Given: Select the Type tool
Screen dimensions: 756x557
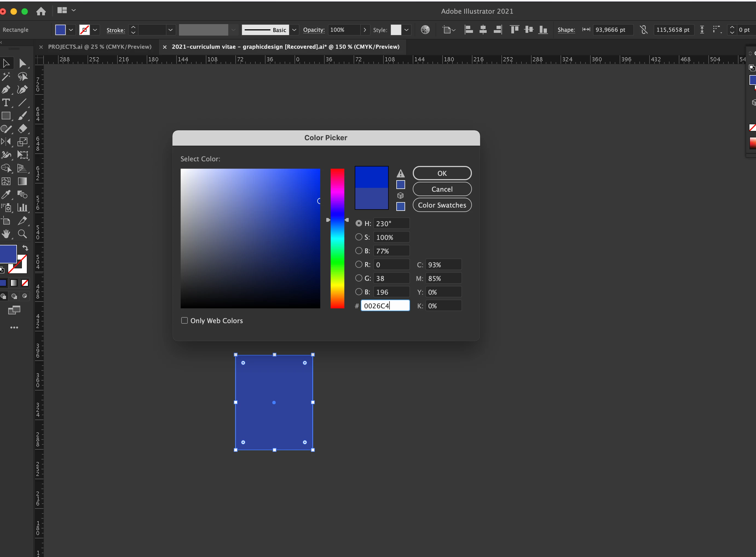Looking at the screenshot, I should point(6,102).
